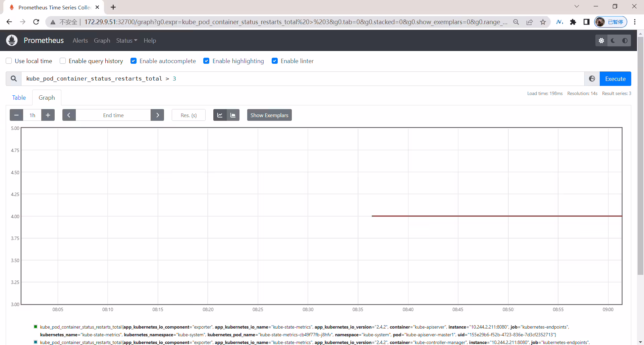Disable the highlighting checkbox
Image resolution: width=644 pixels, height=345 pixels.
[206, 61]
